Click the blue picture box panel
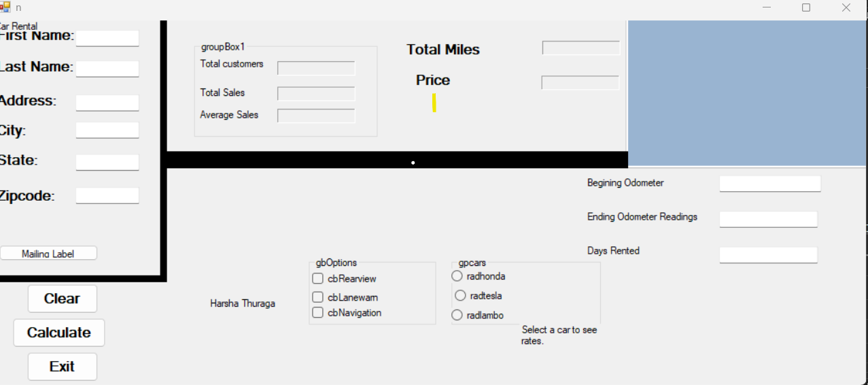 click(x=746, y=93)
